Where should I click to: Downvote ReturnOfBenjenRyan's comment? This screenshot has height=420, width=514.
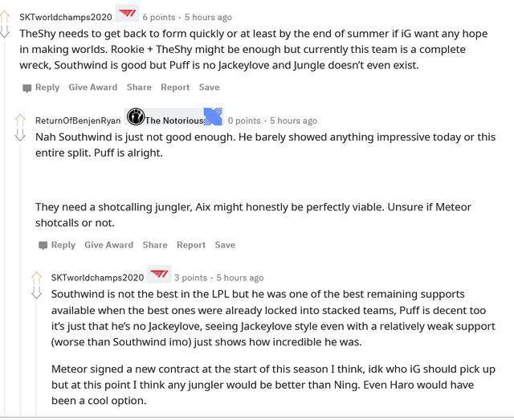point(20,136)
